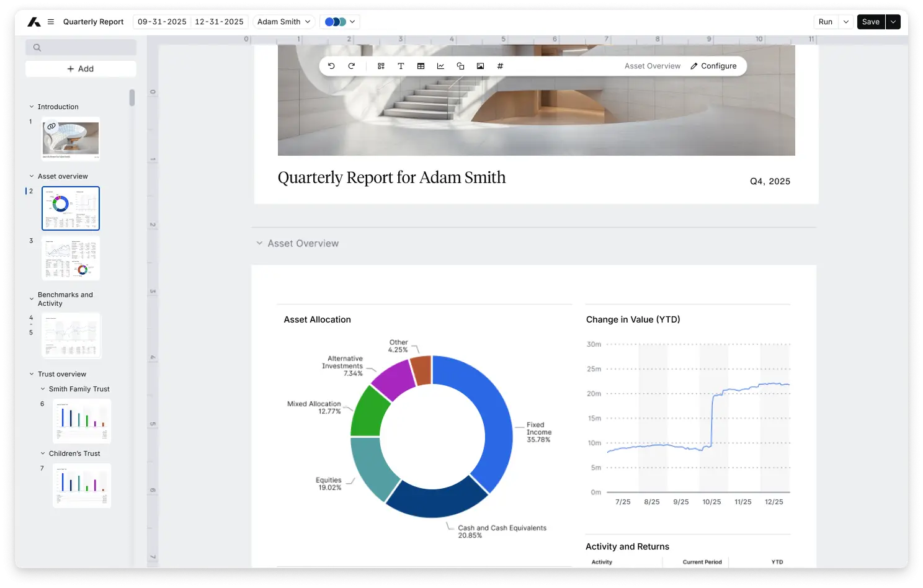
Task: Collapse the Smith Family Trust subsection
Action: coord(43,389)
